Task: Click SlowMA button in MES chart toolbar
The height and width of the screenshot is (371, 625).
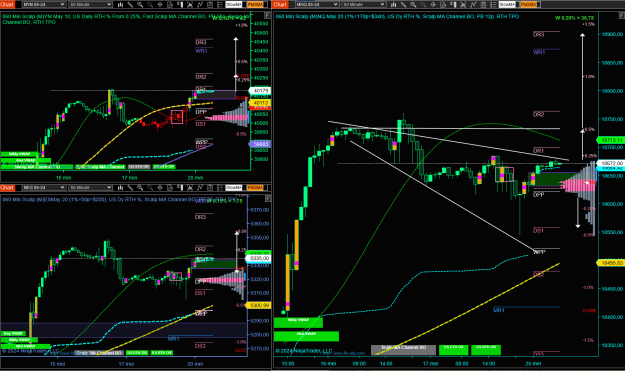Action: [x=234, y=187]
